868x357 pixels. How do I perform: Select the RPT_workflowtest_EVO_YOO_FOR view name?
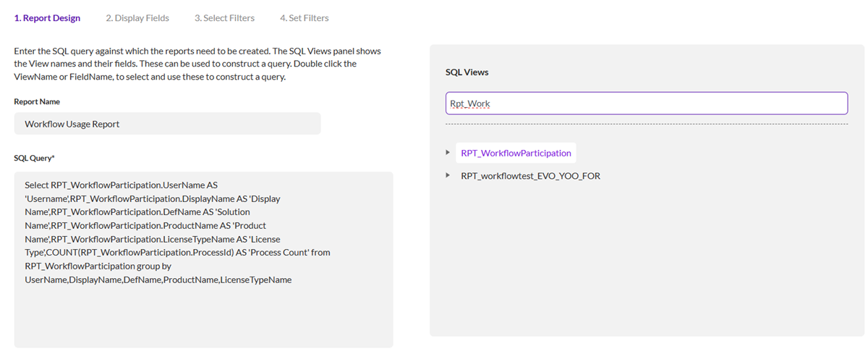(x=530, y=175)
